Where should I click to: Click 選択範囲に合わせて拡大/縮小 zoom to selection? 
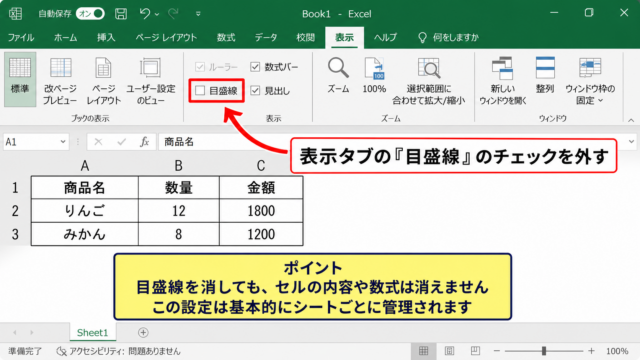point(428,81)
